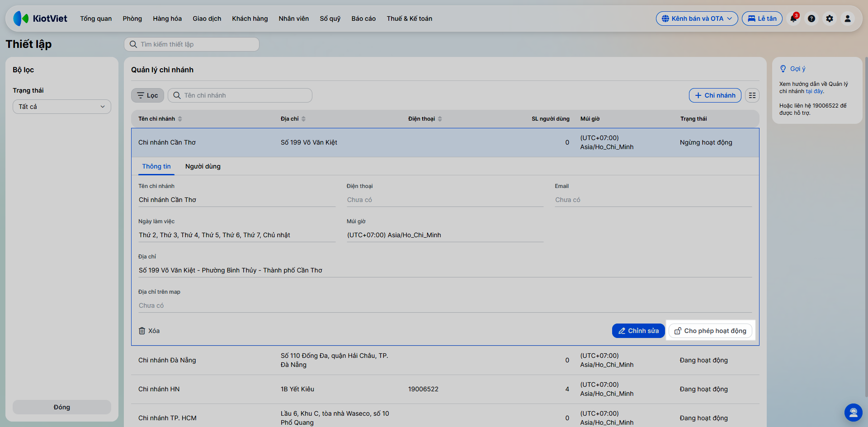Open the support chat bubble icon
The width and height of the screenshot is (868, 427).
(854, 413)
